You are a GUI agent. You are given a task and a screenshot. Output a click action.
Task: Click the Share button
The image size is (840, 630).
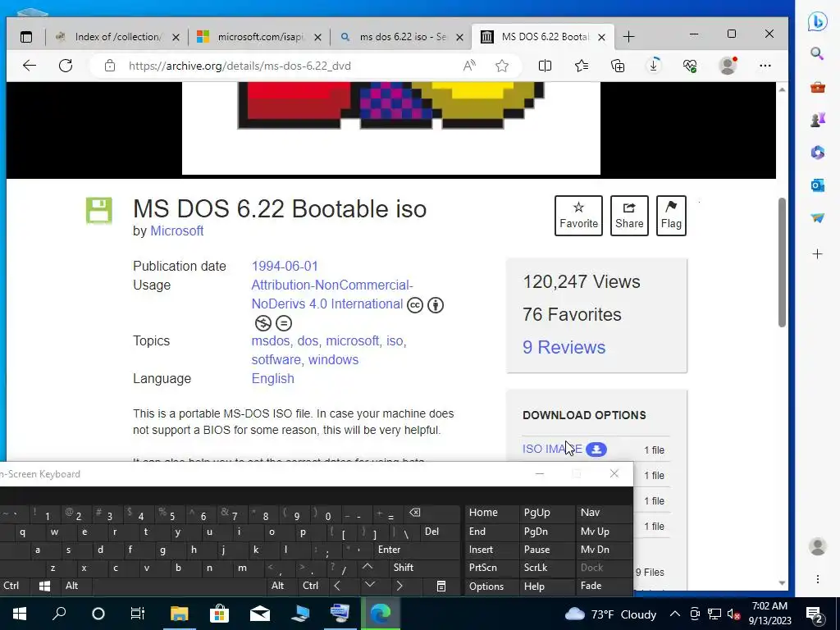629,216
